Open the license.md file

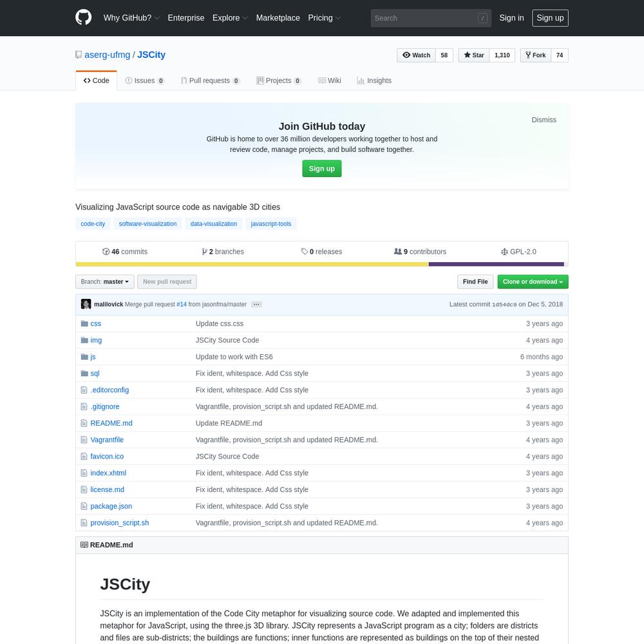[x=107, y=489]
